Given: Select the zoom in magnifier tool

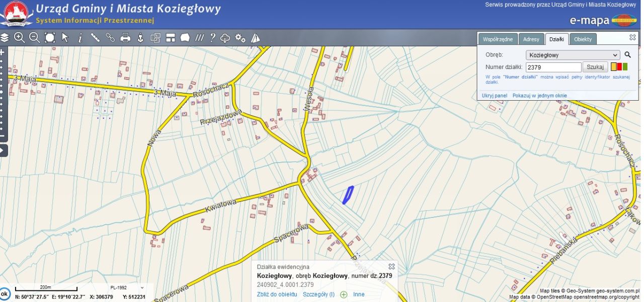Looking at the screenshot, I should (x=19, y=38).
